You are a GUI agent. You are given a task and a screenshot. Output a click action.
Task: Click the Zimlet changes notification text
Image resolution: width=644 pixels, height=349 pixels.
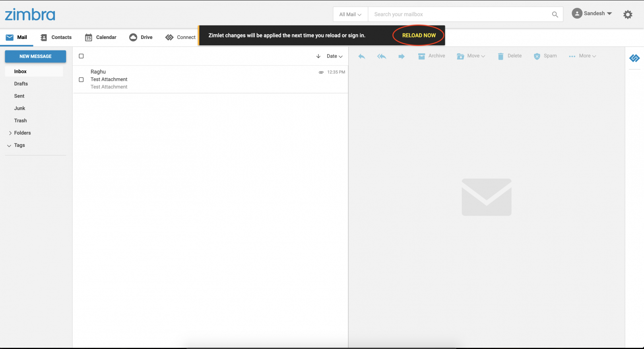287,35
